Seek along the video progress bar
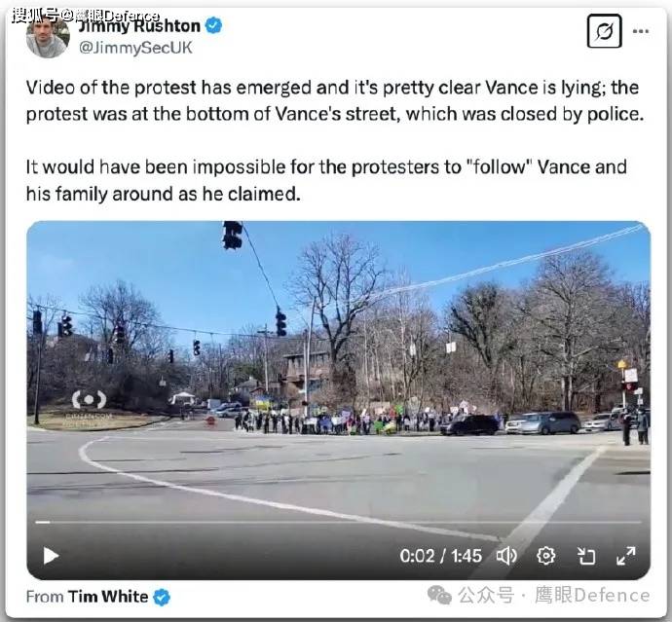This screenshot has width=672, height=622. click(x=338, y=522)
